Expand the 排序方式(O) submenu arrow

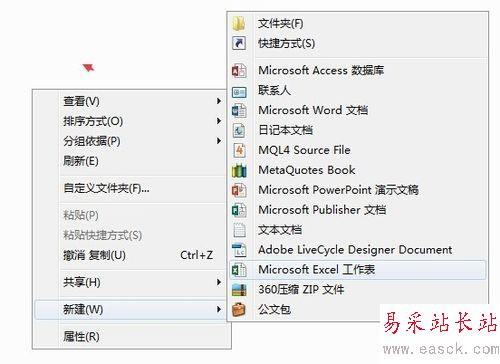click(219, 121)
